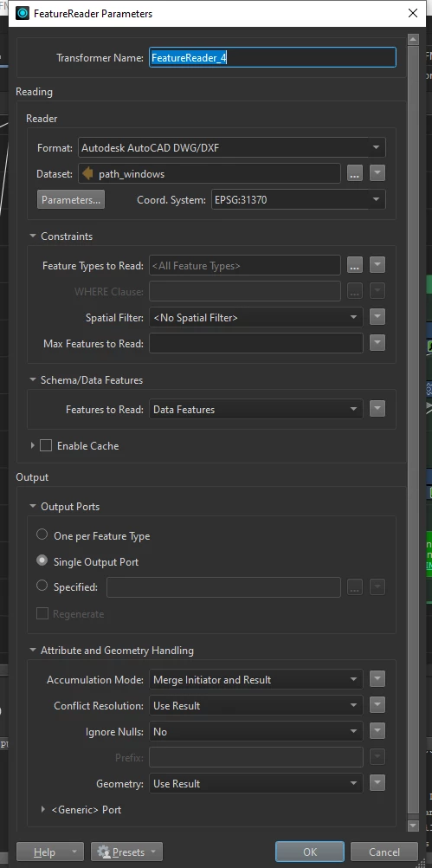
Task: Enable the Enable Cache checkbox
Action: pos(46,445)
